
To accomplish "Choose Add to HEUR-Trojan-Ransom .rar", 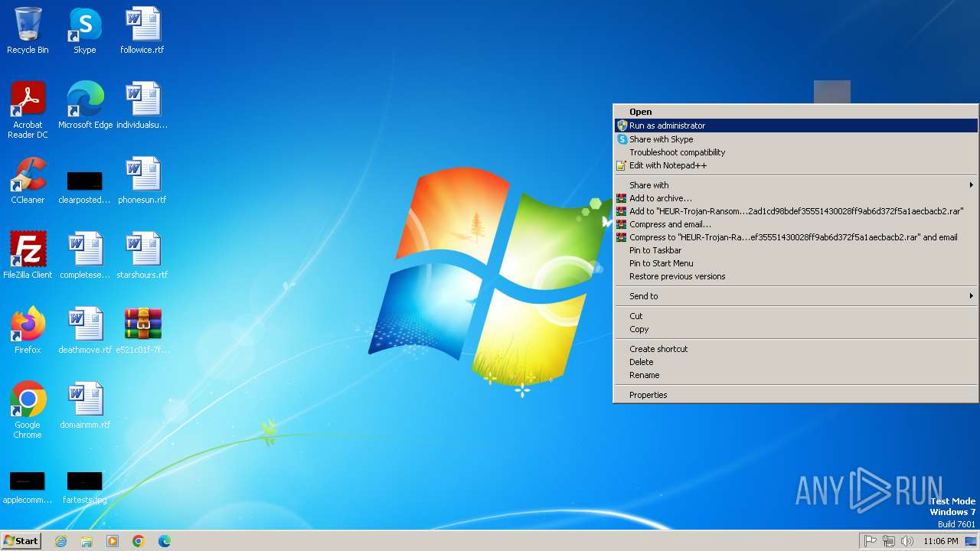I will point(796,211).
